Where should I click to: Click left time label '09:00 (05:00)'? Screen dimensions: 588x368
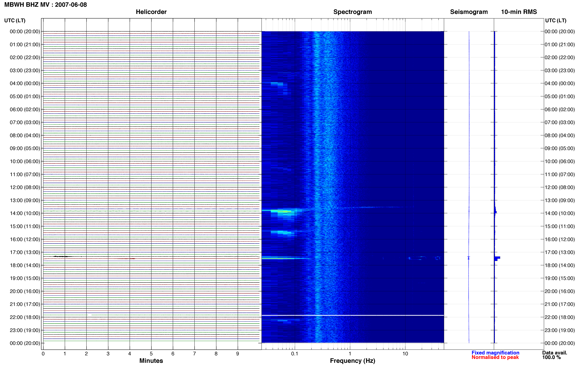[x=25, y=148]
